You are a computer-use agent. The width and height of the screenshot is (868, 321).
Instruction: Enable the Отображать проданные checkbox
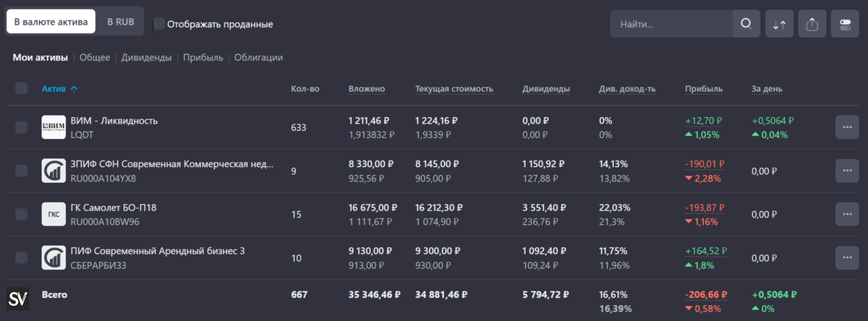(x=159, y=24)
